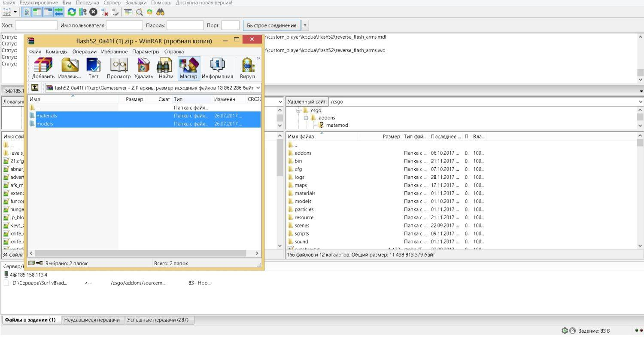Expand WinRAR toolbar overflow chevron

tap(258, 58)
